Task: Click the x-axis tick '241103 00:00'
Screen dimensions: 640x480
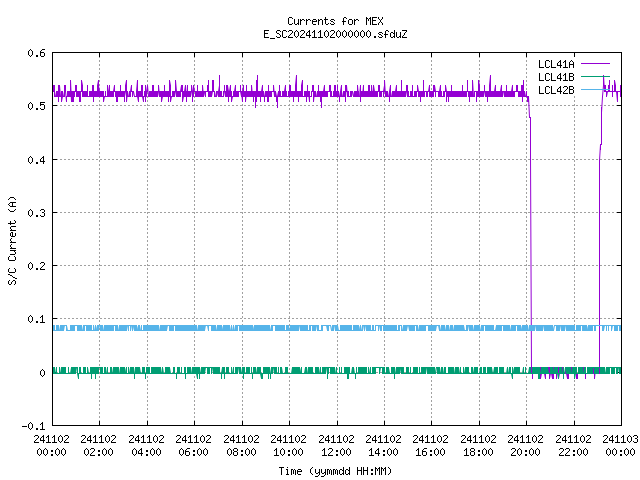Action: [620, 446]
